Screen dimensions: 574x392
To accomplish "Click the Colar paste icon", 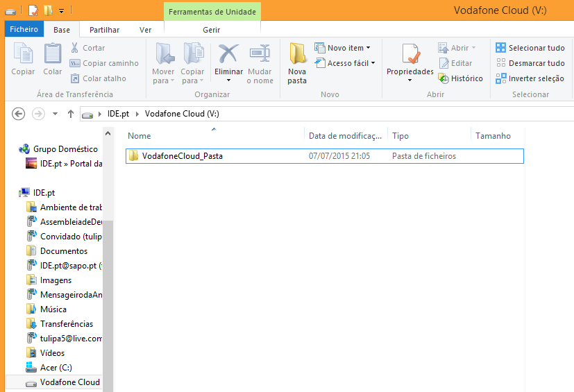I will point(53,53).
